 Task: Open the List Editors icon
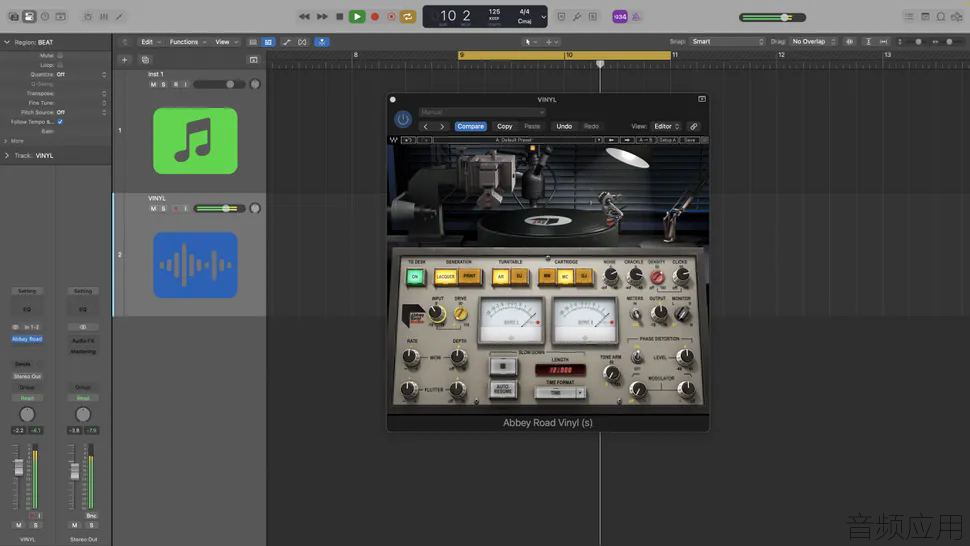point(909,17)
